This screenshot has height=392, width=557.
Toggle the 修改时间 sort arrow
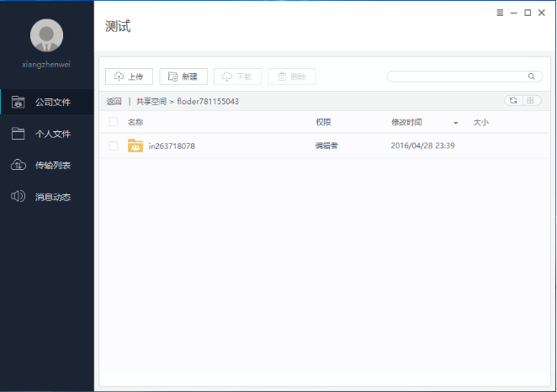455,124
